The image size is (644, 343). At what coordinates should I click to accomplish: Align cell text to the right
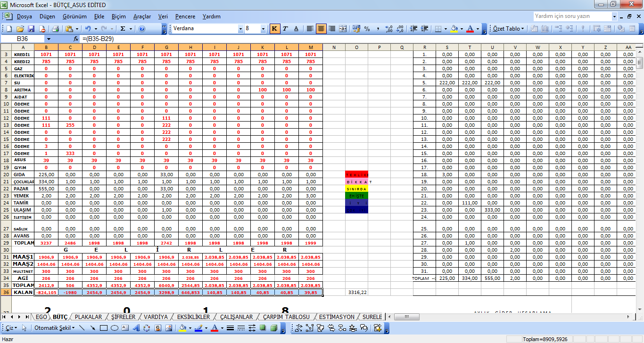(x=332, y=29)
